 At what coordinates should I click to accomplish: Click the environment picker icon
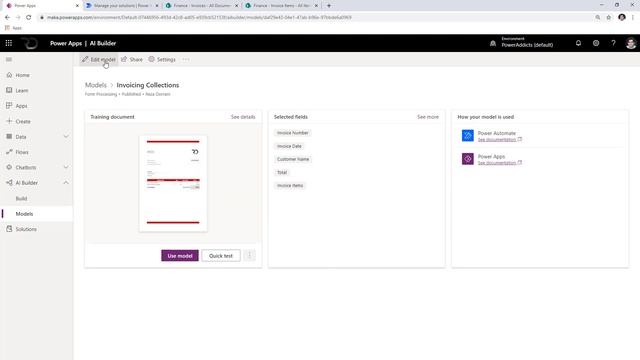tap(493, 43)
